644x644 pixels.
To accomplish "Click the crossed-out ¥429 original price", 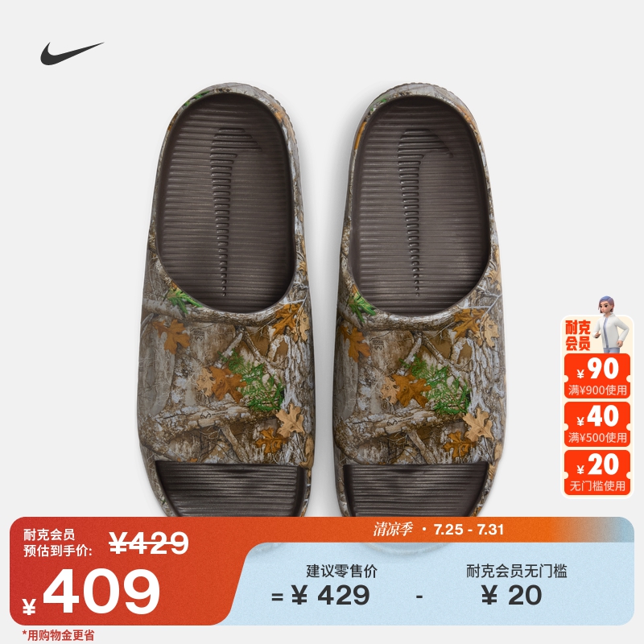I will click(148, 543).
